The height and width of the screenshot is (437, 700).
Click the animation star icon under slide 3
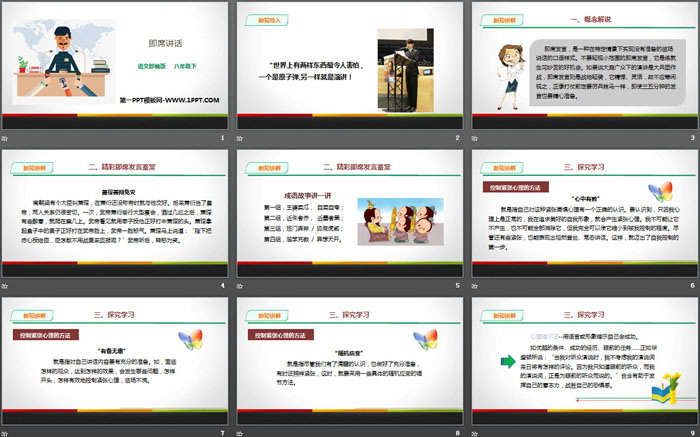475,138
